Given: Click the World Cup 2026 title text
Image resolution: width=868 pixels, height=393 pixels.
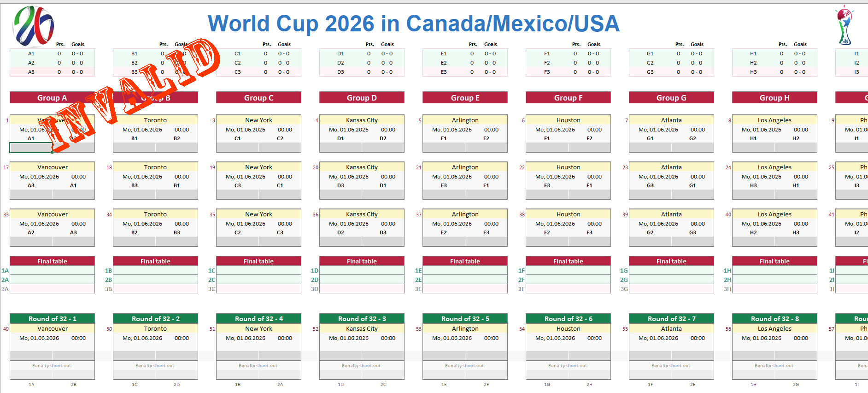Looking at the screenshot, I should [x=413, y=24].
